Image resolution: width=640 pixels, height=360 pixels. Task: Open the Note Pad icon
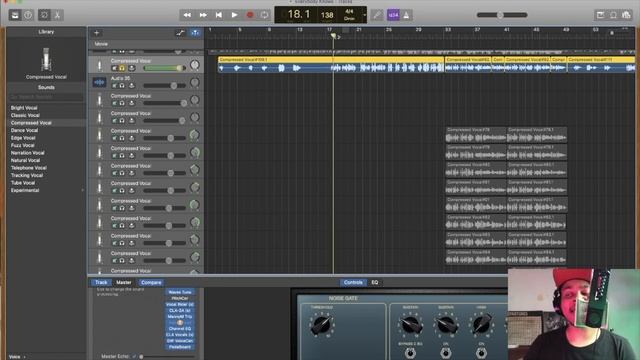click(x=600, y=15)
